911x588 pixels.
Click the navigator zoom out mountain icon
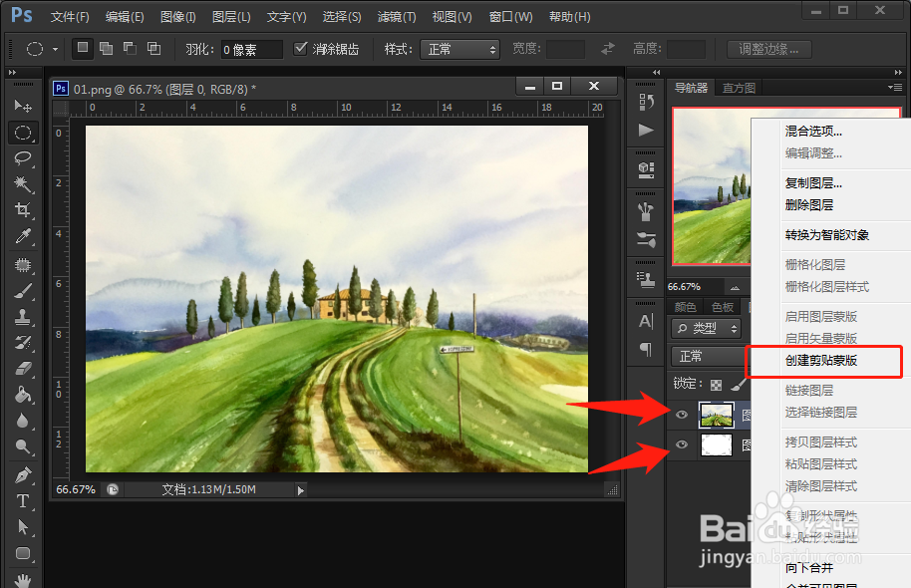(x=735, y=287)
